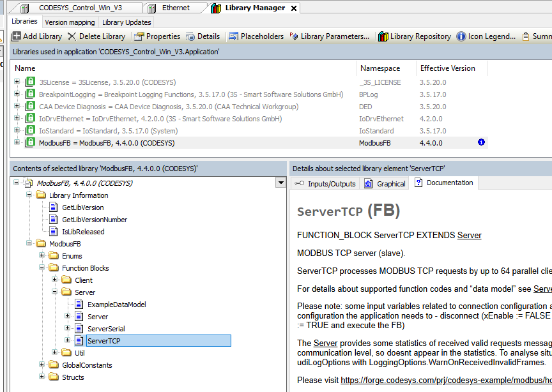The height and width of the screenshot is (392, 552).
Task: Switch to the Inputs/Outputs tab
Action: [325, 184]
